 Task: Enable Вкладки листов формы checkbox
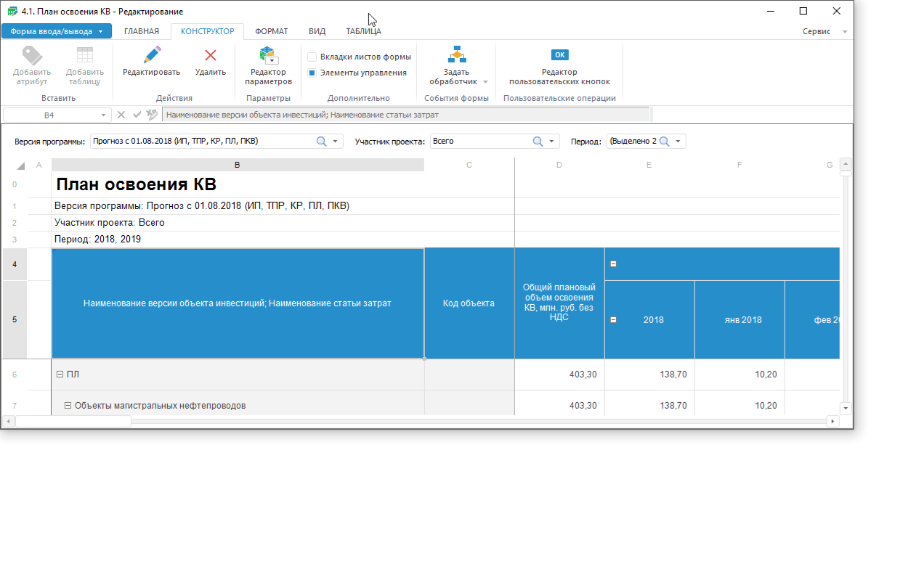pyautogui.click(x=312, y=57)
